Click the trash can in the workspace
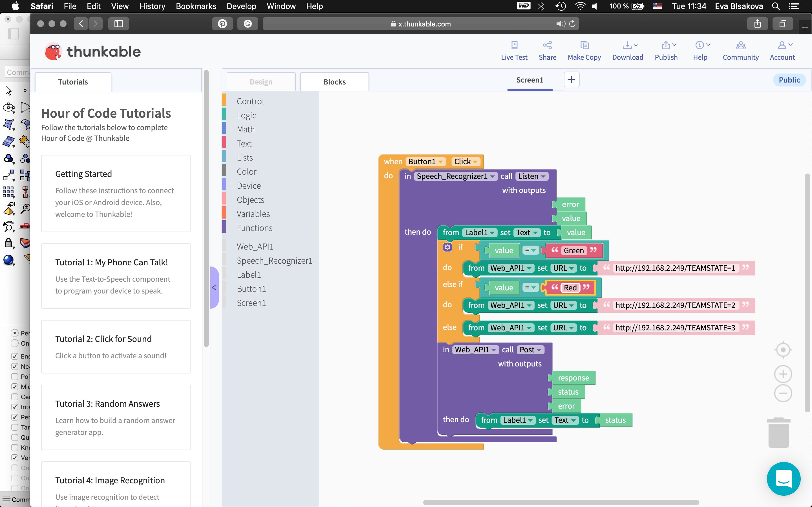This screenshot has height=507, width=812. pyautogui.click(x=778, y=433)
